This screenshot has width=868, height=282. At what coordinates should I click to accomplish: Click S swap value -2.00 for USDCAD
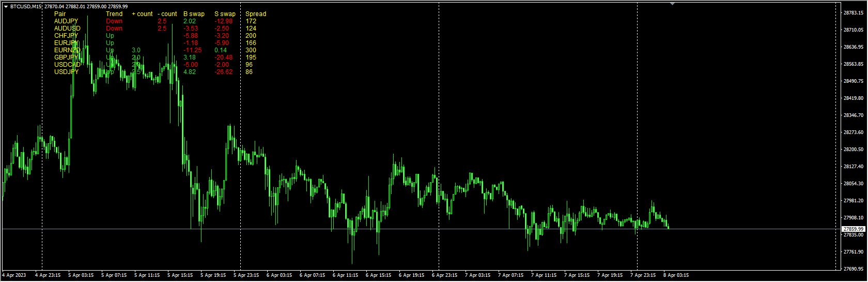(222, 65)
